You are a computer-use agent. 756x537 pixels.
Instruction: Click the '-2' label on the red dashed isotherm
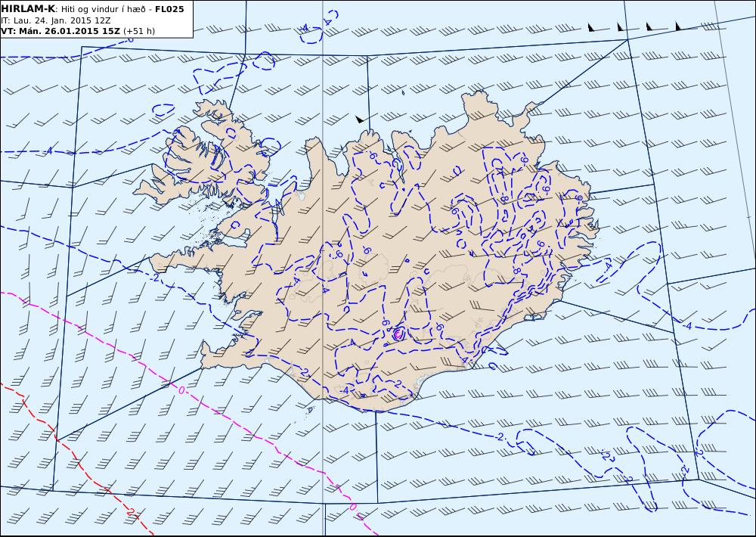point(130,511)
